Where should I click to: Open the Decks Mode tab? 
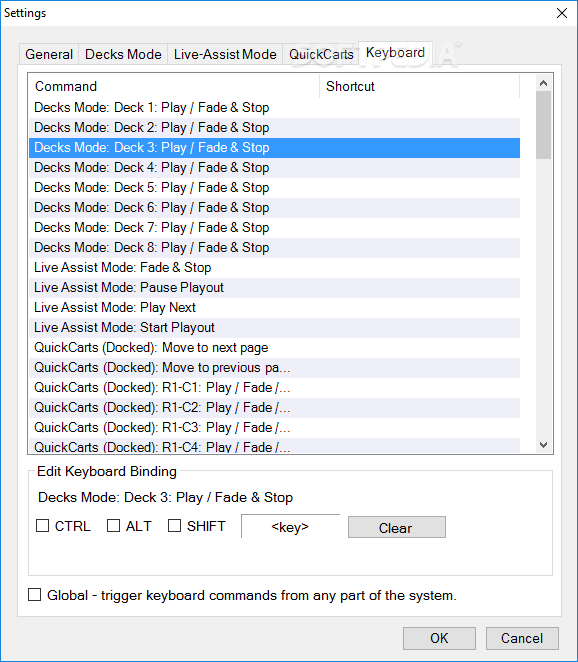point(123,54)
